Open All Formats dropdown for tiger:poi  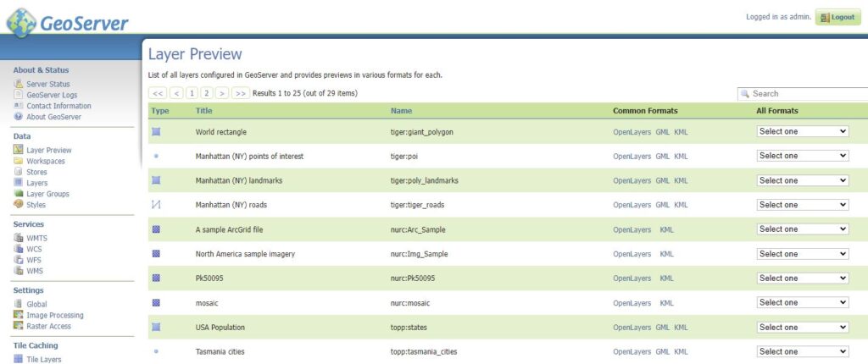click(803, 156)
